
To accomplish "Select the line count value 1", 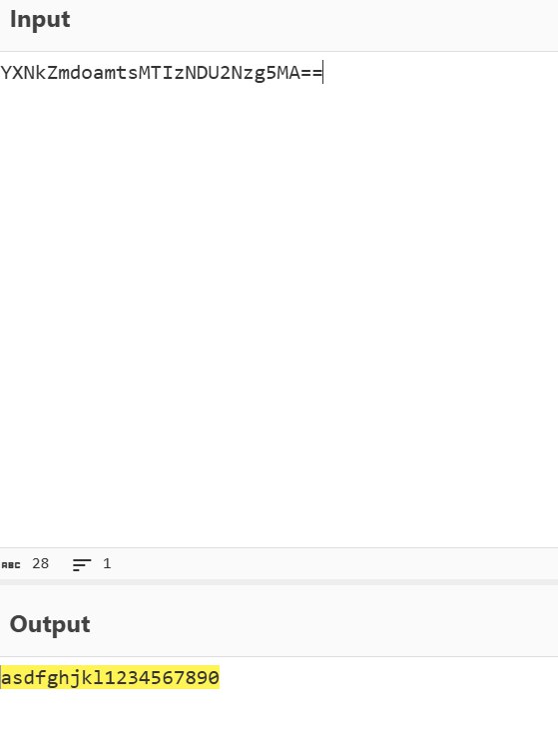I will click(x=107, y=563).
